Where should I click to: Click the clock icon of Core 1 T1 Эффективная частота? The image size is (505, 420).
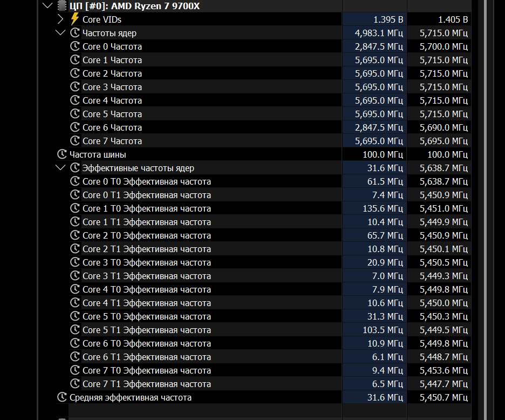tap(74, 222)
